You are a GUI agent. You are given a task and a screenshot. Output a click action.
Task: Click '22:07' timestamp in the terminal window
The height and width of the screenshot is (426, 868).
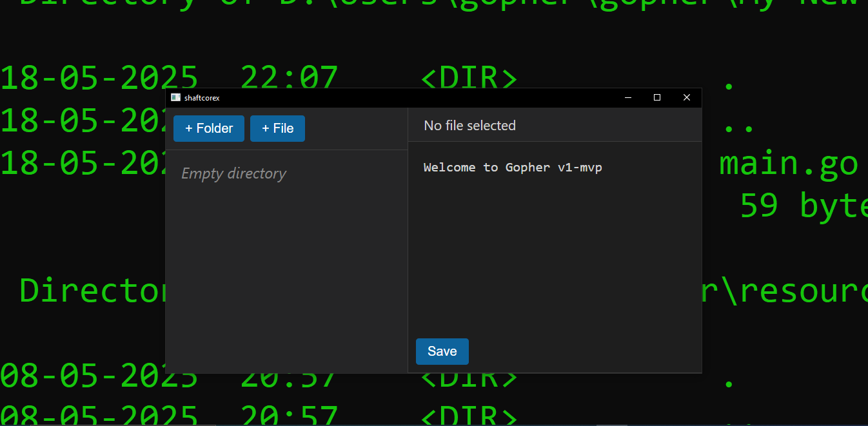[289, 79]
